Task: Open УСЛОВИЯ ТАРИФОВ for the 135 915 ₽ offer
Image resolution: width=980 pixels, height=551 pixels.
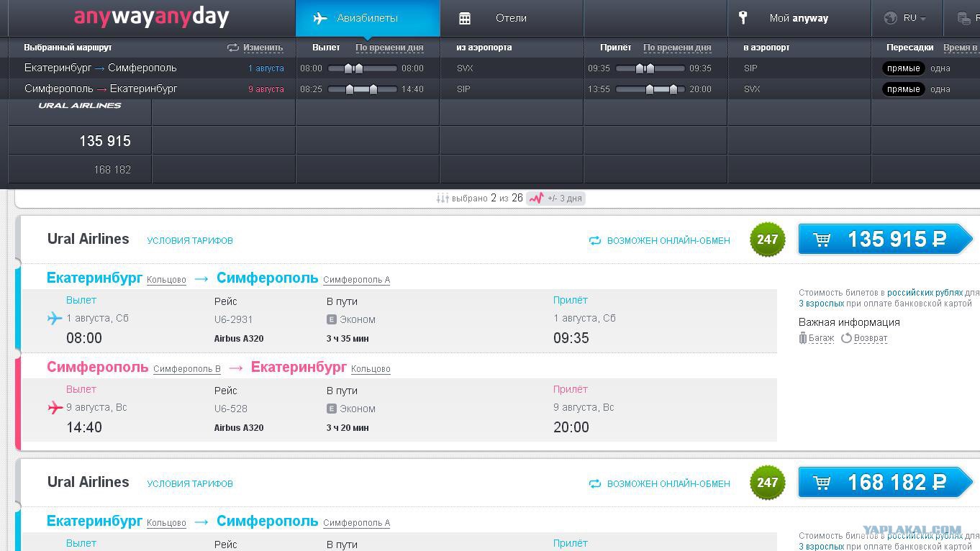Action: pyautogui.click(x=190, y=241)
